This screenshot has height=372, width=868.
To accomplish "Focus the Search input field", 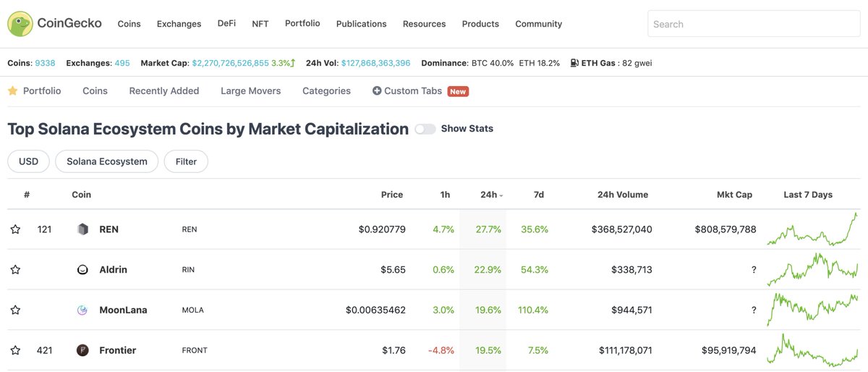I will pos(754,24).
